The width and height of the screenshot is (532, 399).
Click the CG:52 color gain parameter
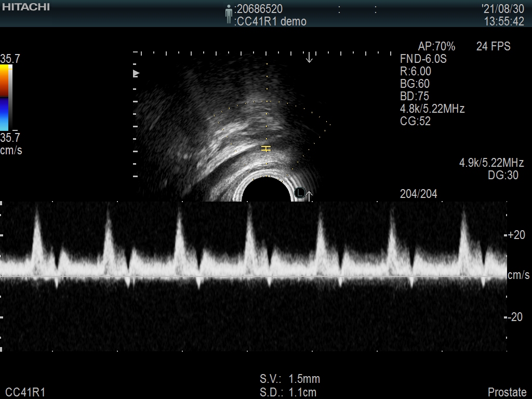pos(415,121)
